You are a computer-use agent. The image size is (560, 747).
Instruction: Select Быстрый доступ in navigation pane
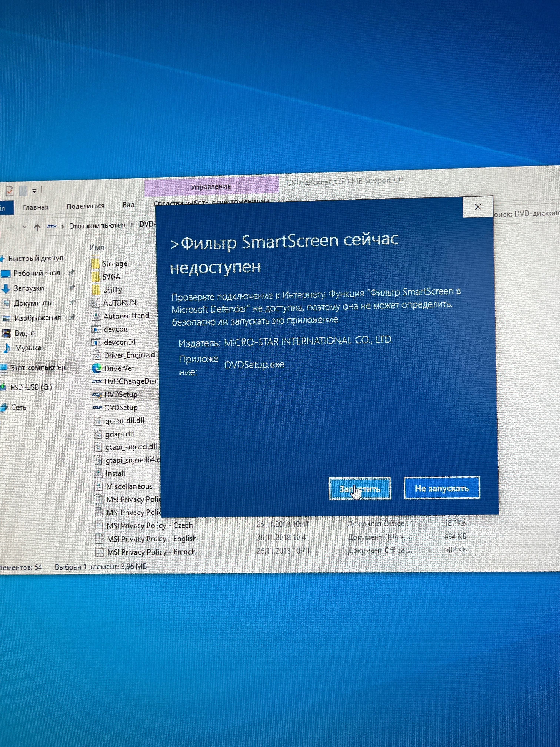pos(36,258)
